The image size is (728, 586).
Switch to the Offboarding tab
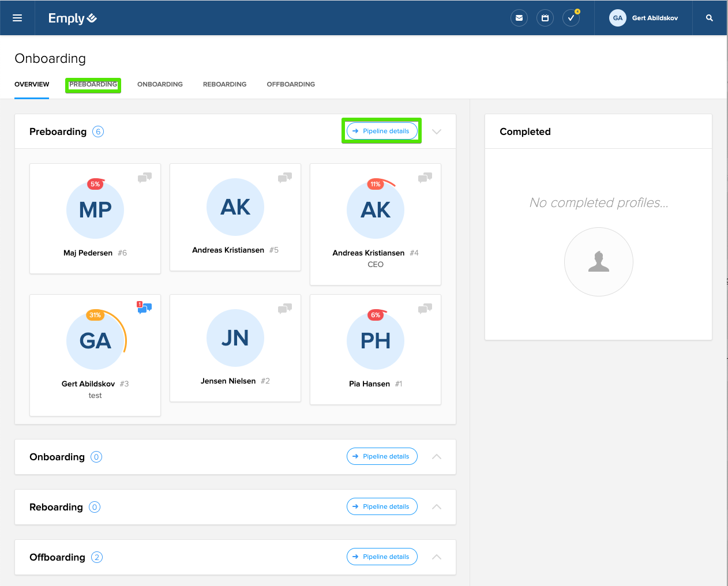click(x=291, y=84)
